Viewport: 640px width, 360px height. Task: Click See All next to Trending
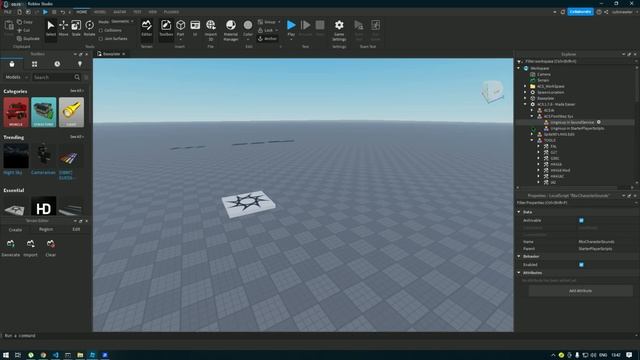[76, 137]
